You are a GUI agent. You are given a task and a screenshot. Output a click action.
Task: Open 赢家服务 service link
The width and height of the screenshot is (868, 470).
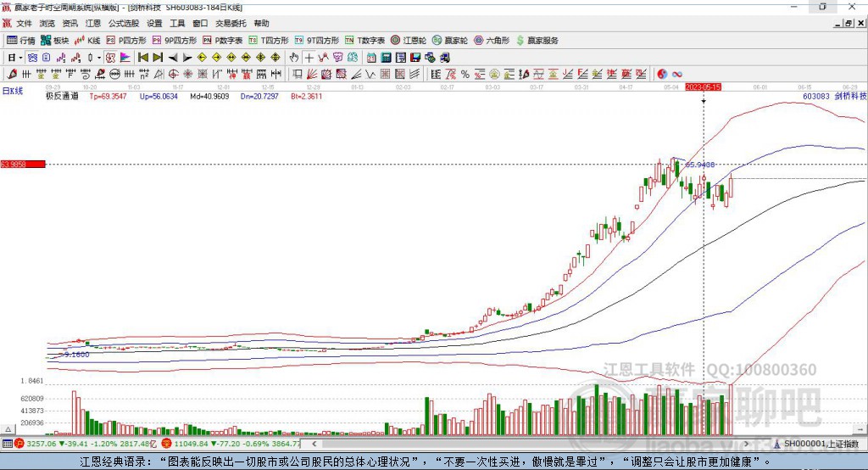(x=537, y=41)
